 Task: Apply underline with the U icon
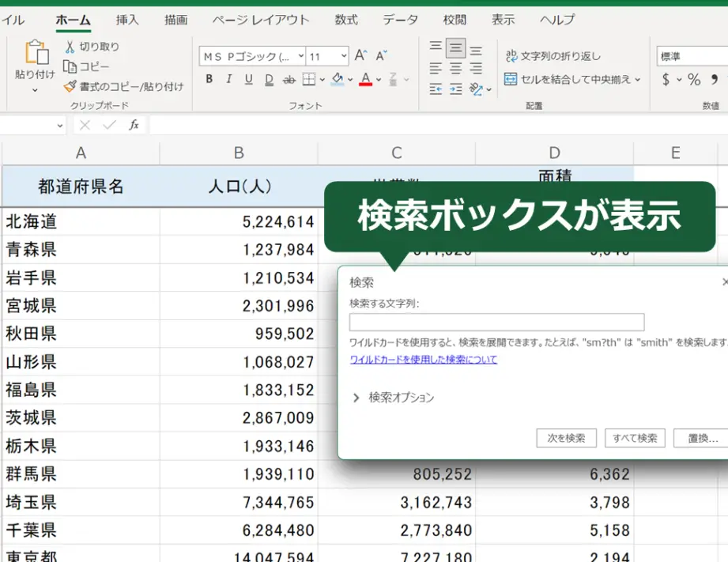pos(249,79)
